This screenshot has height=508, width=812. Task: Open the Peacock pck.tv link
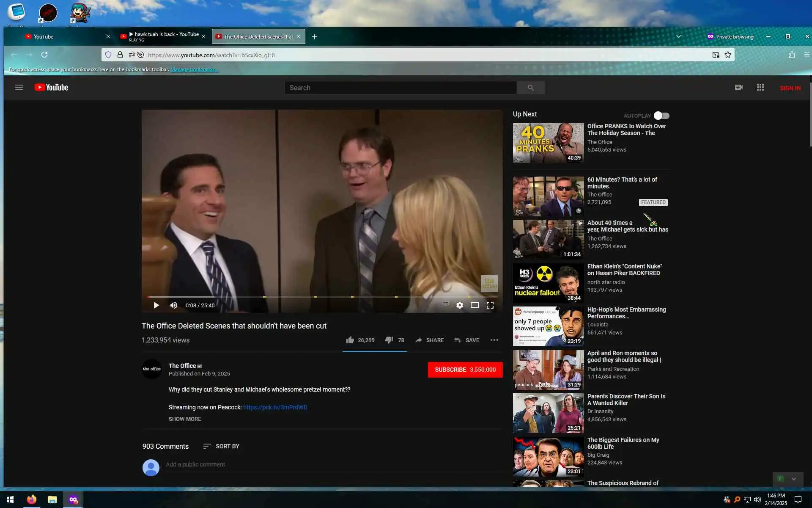point(275,407)
